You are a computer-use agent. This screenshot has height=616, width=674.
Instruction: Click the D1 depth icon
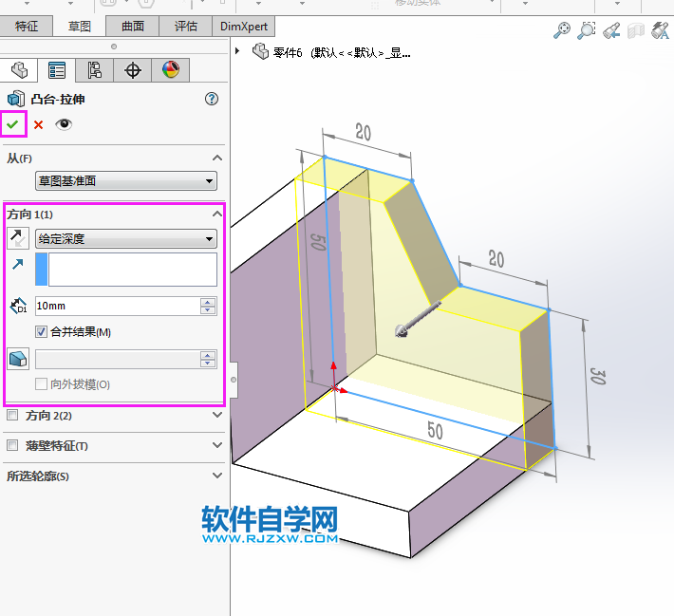(18, 306)
